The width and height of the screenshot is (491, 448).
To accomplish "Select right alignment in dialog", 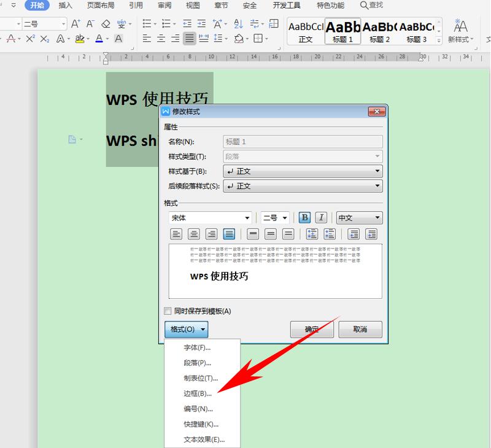I will (211, 234).
